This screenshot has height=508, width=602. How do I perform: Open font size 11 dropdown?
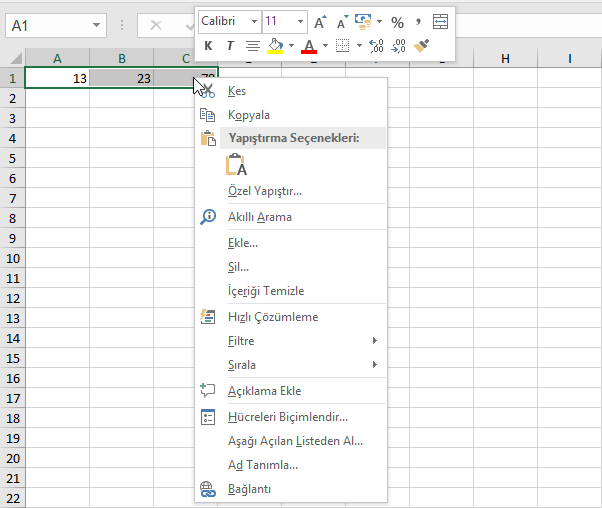click(x=300, y=22)
